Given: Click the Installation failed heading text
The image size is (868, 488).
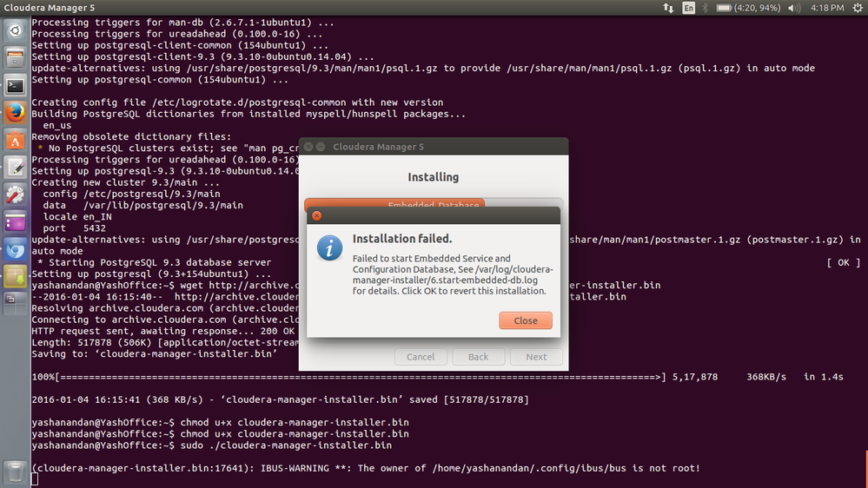Looking at the screenshot, I should pyautogui.click(x=402, y=239).
